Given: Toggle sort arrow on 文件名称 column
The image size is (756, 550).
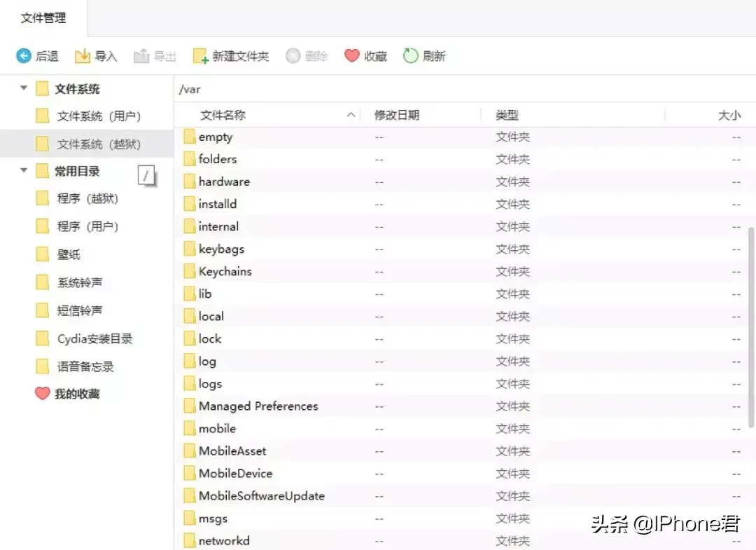Looking at the screenshot, I should click(351, 115).
